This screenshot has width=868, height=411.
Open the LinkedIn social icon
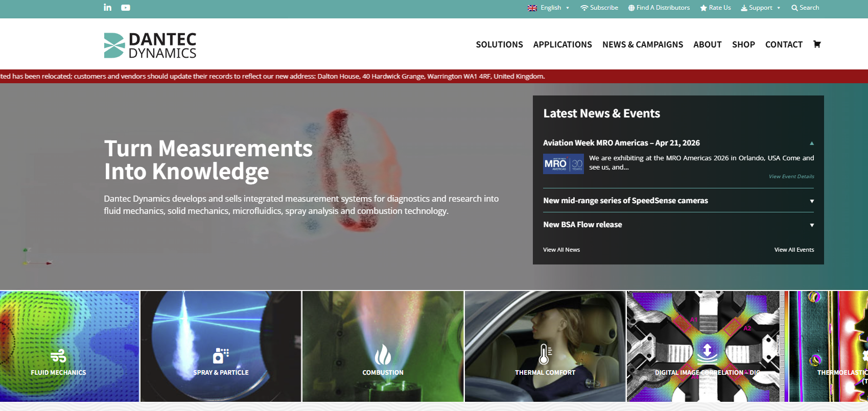pos(107,7)
